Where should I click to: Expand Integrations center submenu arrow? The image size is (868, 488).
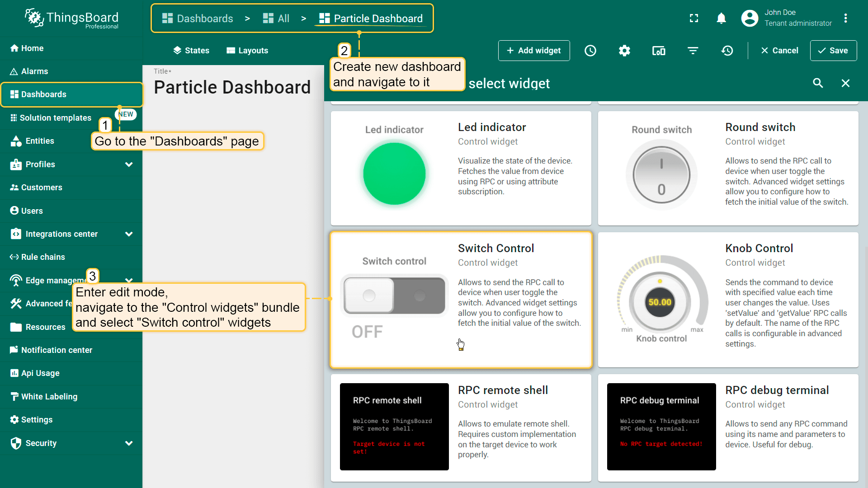pos(129,234)
